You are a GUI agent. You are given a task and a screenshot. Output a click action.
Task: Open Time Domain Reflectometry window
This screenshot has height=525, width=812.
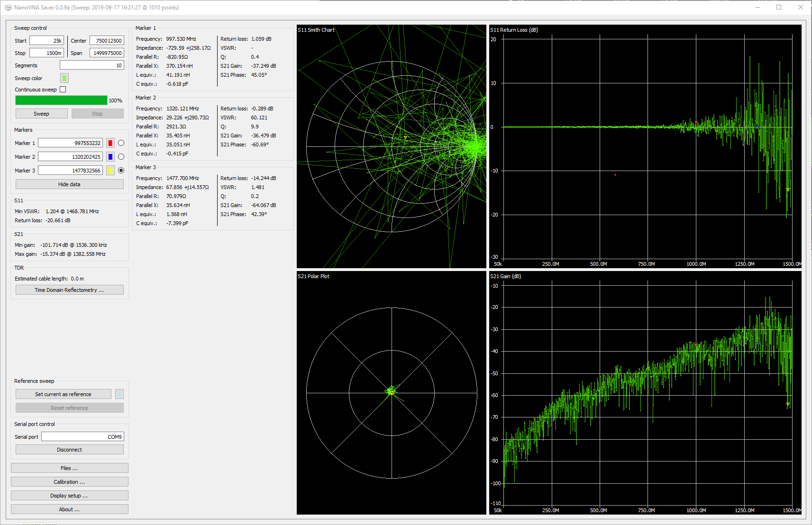click(69, 290)
